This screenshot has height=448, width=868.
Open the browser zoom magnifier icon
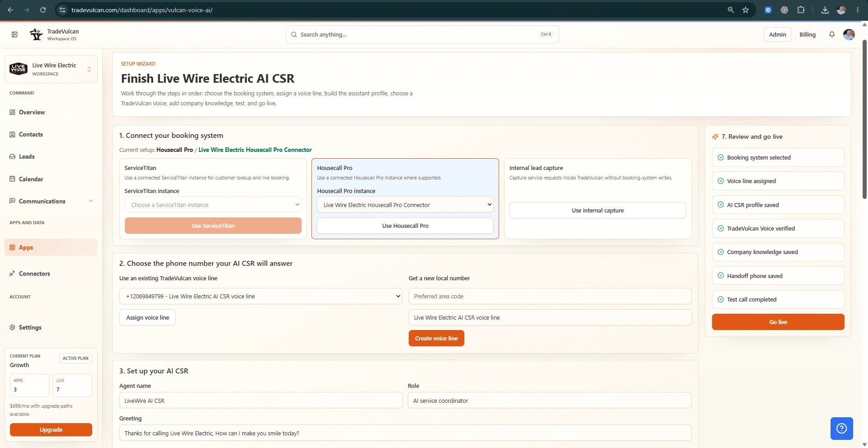pos(731,10)
